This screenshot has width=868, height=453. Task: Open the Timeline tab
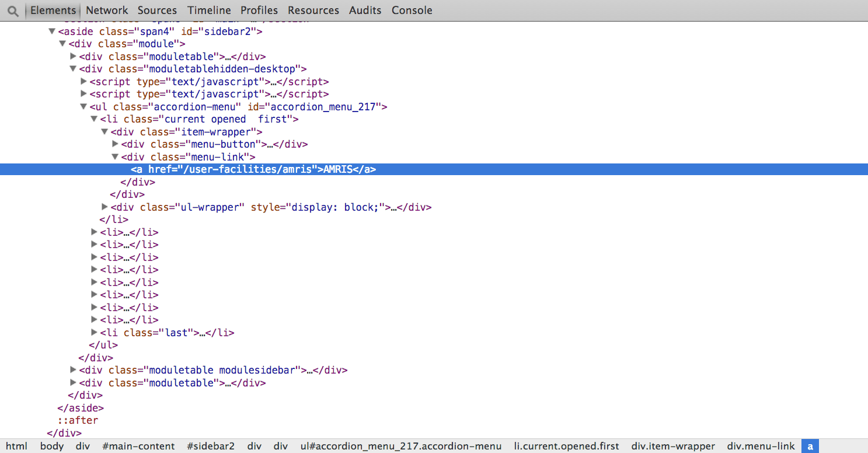coord(209,11)
